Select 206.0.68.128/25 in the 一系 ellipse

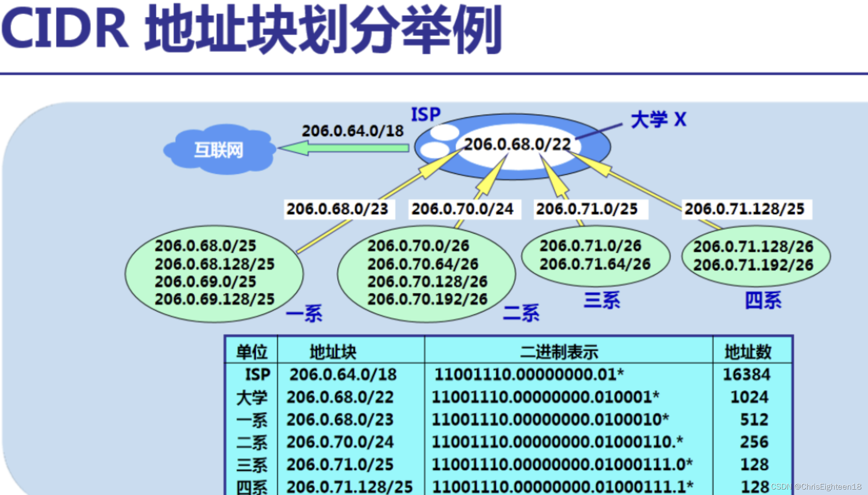coord(214,264)
